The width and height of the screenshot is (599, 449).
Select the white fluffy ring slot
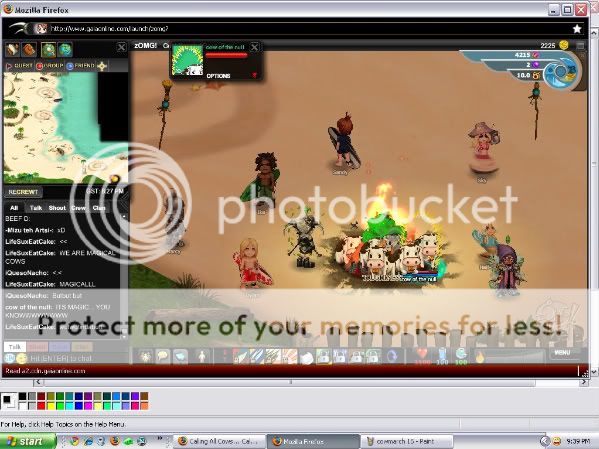coord(306,357)
